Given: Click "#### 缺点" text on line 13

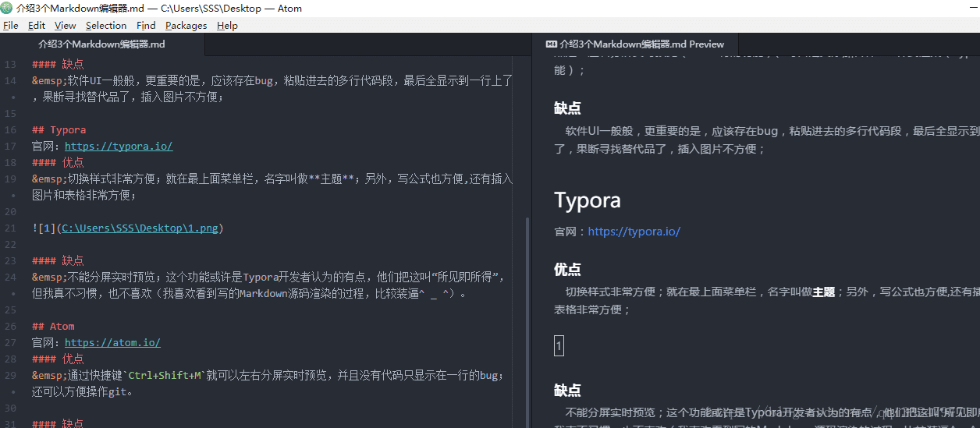Looking at the screenshot, I should click(59, 64).
